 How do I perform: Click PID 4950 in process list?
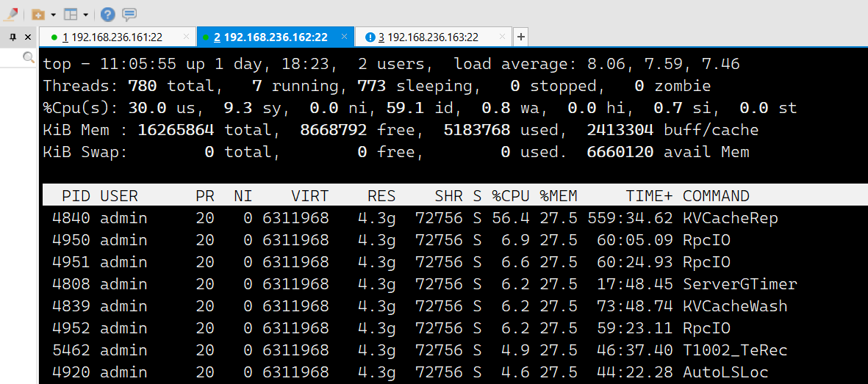click(71, 240)
